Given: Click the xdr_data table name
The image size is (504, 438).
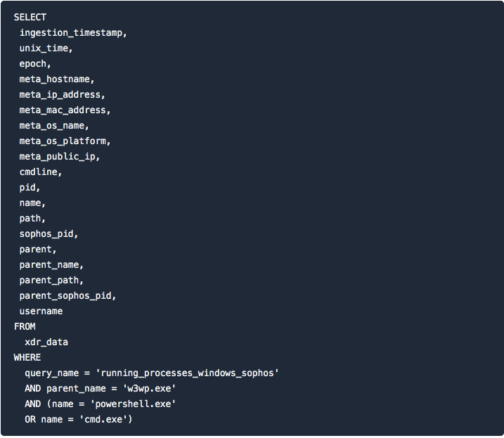Looking at the screenshot, I should click(46, 342).
